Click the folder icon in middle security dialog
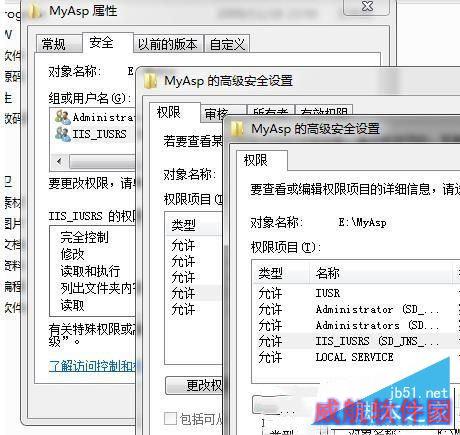This screenshot has width=460, height=435. pyautogui.click(x=150, y=81)
